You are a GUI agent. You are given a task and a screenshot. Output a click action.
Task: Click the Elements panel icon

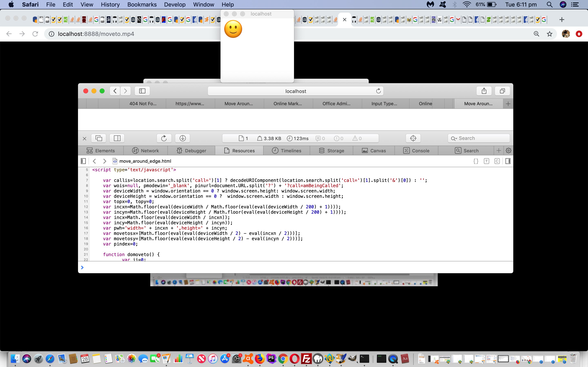pyautogui.click(x=89, y=150)
